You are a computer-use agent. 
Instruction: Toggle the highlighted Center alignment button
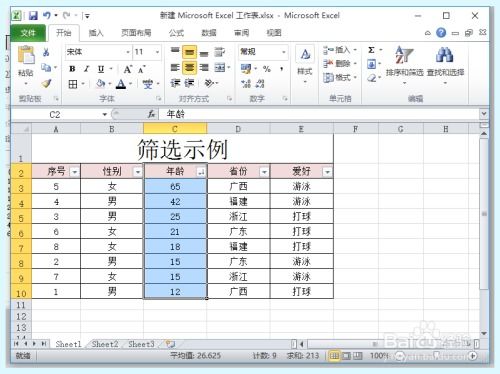click(x=189, y=68)
